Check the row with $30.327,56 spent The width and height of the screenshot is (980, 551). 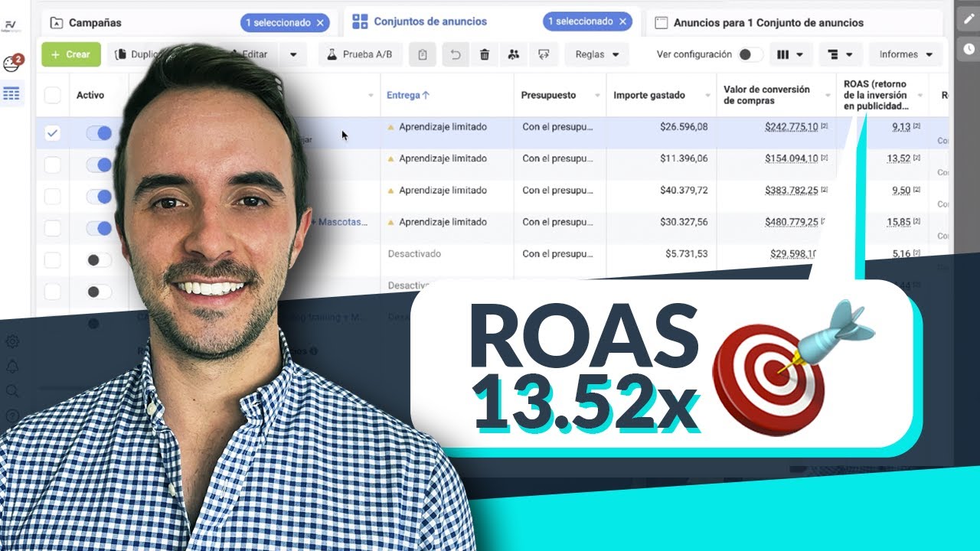pyautogui.click(x=52, y=228)
